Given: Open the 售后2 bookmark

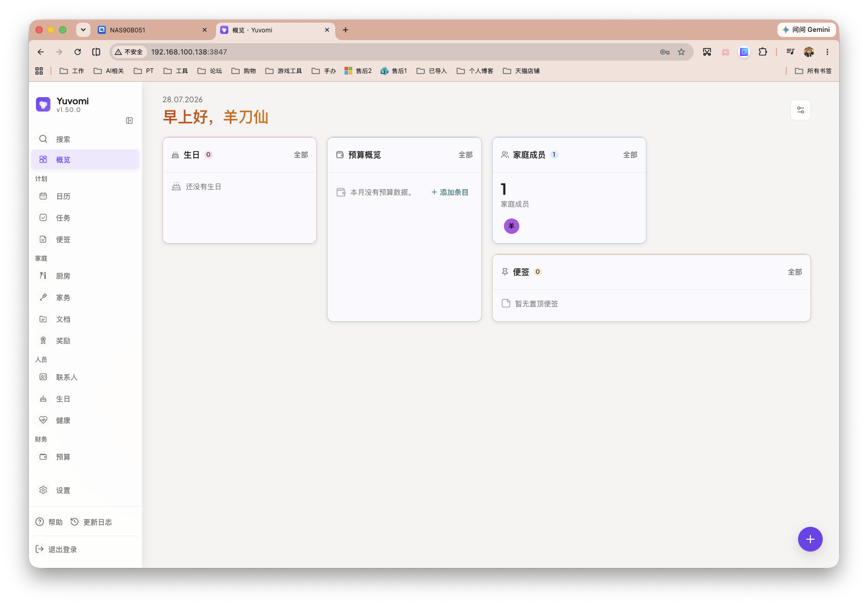Looking at the screenshot, I should click(358, 71).
